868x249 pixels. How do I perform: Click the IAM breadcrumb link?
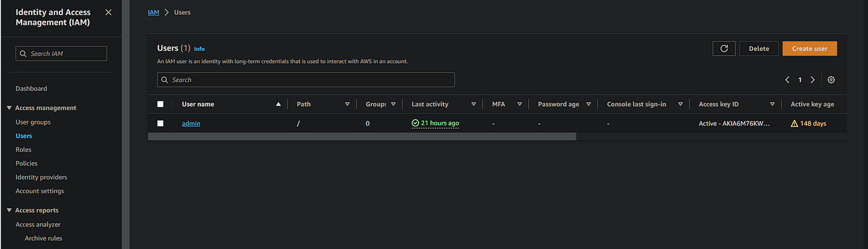coord(154,12)
